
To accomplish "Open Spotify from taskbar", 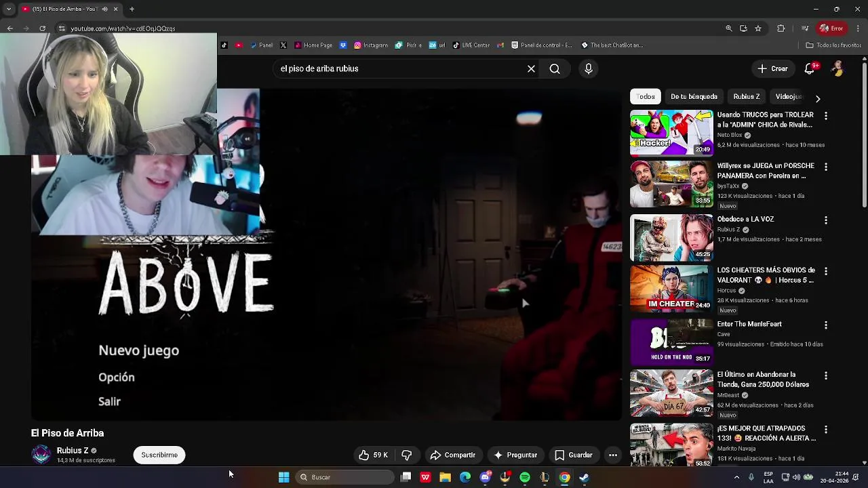I will pyautogui.click(x=525, y=477).
